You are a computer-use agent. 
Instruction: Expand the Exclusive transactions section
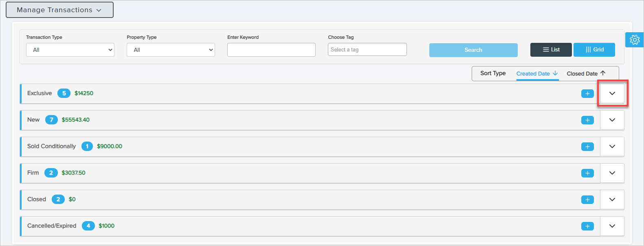612,94
